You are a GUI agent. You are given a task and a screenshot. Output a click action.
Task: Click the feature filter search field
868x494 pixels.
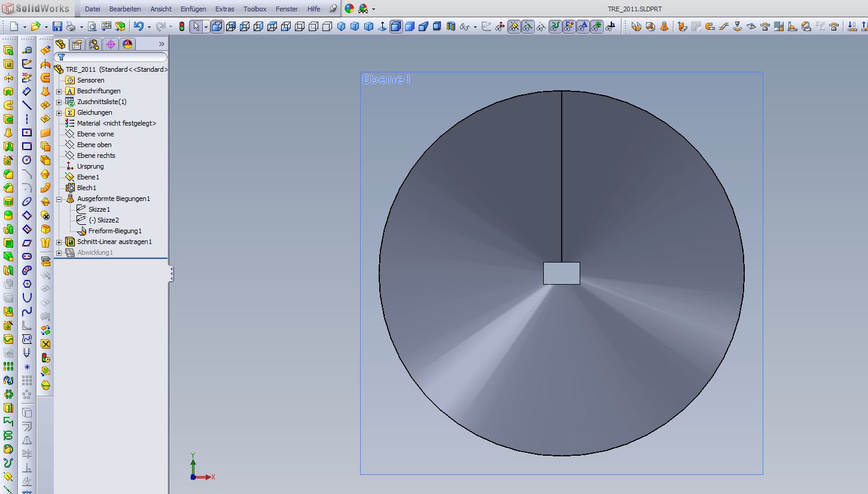[x=114, y=57]
